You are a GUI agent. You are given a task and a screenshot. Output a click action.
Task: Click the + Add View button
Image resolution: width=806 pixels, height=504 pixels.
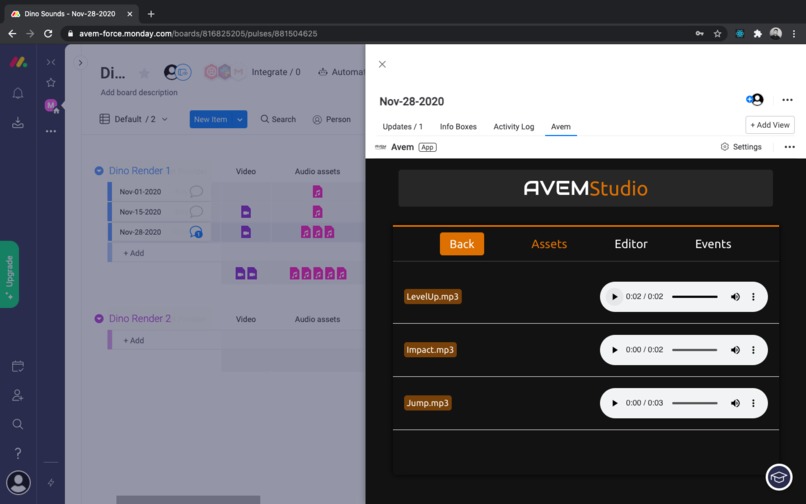click(x=770, y=125)
